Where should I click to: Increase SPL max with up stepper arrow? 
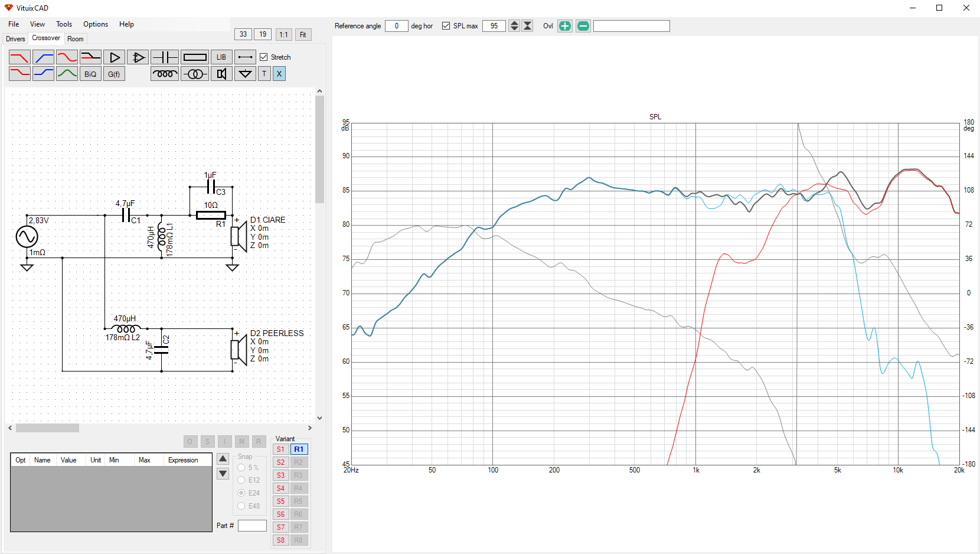point(514,23)
